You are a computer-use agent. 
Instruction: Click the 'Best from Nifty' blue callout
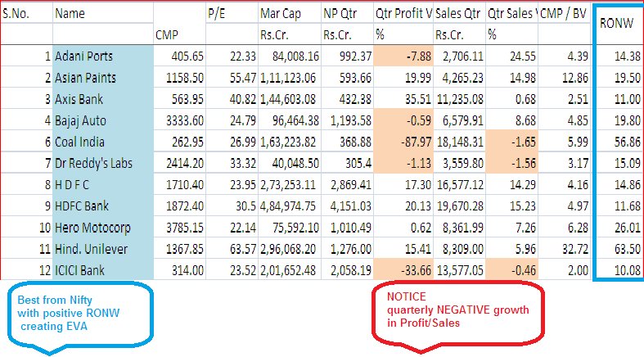(x=80, y=317)
